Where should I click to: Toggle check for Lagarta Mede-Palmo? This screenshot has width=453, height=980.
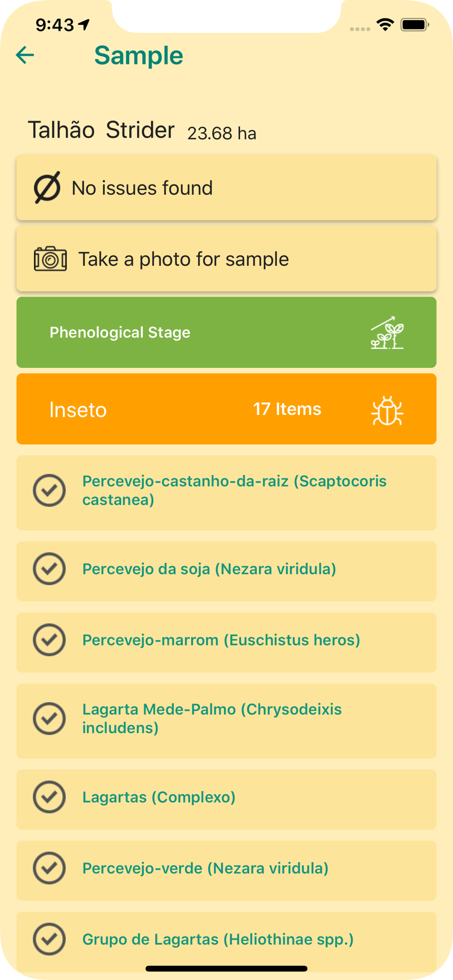click(50, 718)
